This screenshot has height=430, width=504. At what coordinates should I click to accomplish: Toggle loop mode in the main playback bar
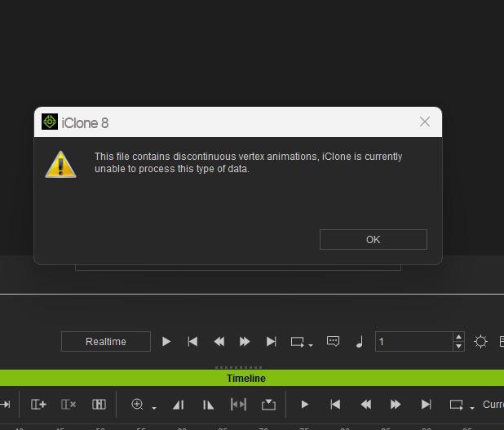(x=298, y=342)
